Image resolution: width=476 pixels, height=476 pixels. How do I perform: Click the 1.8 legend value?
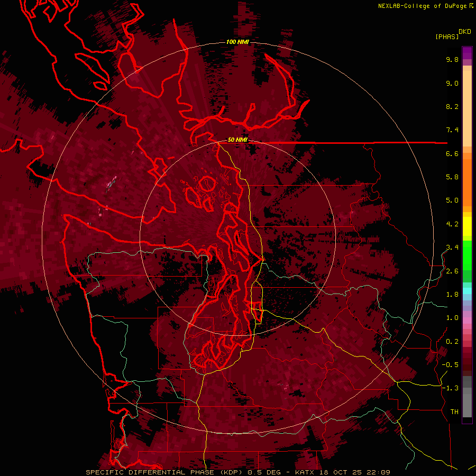452,295
